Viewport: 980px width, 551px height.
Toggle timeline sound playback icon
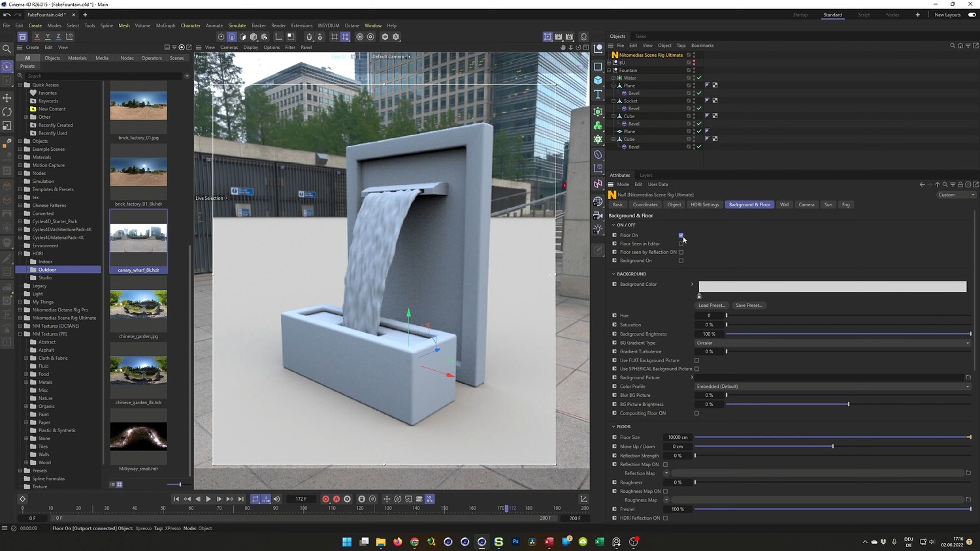[276, 499]
